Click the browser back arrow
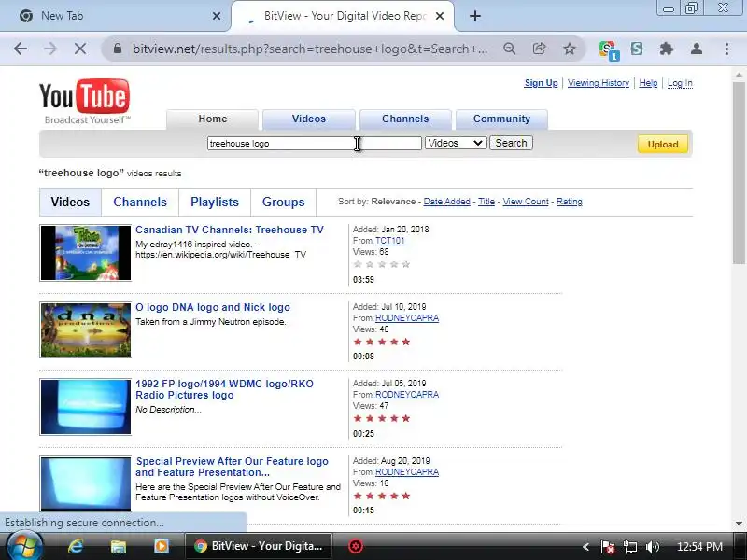Viewport: 747px width, 560px height. coord(21,49)
